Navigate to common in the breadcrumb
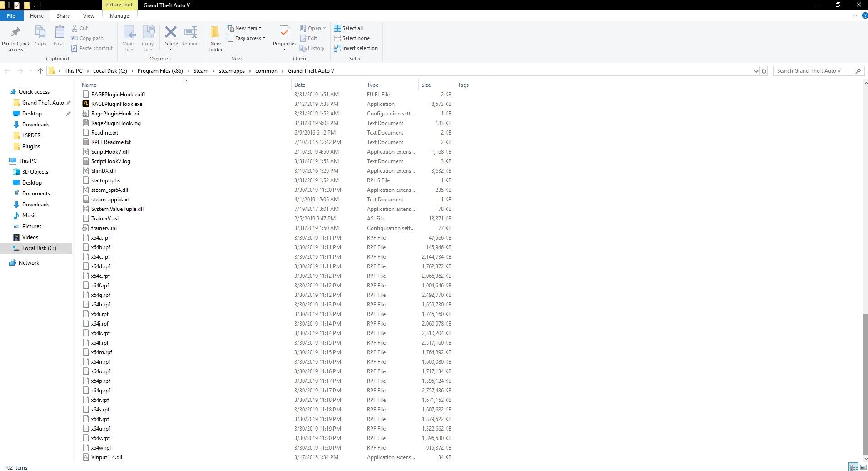This screenshot has height=471, width=868. [x=266, y=71]
